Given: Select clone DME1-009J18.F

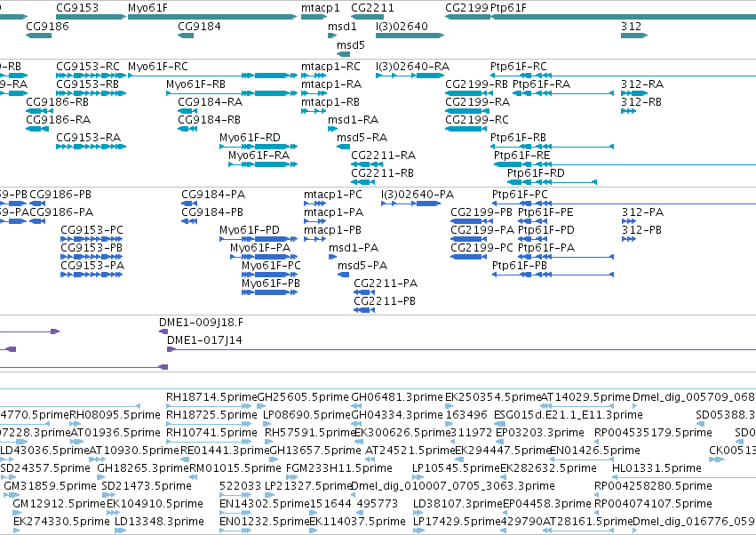Looking at the screenshot, I should click(x=163, y=331).
